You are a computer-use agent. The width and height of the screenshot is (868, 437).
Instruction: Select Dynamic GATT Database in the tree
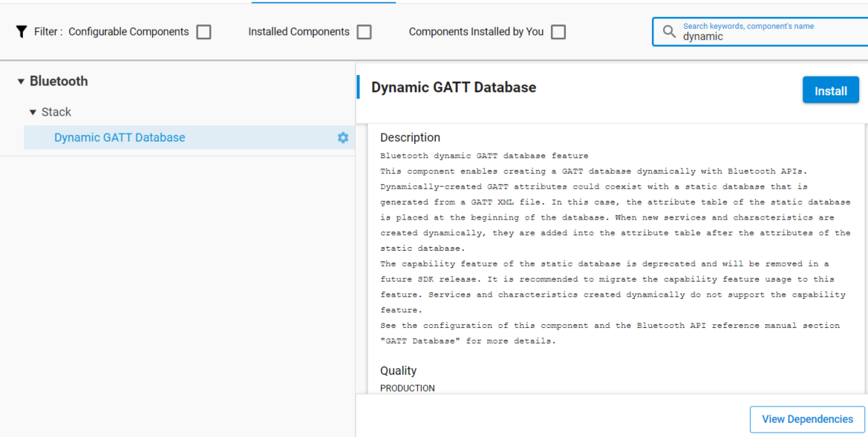click(x=119, y=137)
